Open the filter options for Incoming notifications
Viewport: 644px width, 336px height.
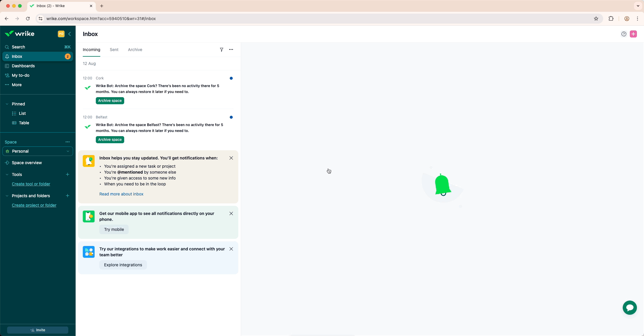[x=221, y=50]
